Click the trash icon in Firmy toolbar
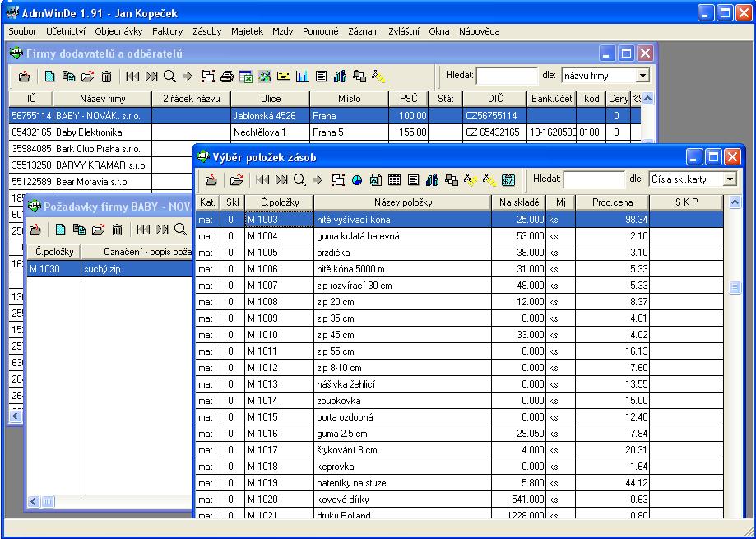The width and height of the screenshot is (756, 539). click(x=106, y=76)
